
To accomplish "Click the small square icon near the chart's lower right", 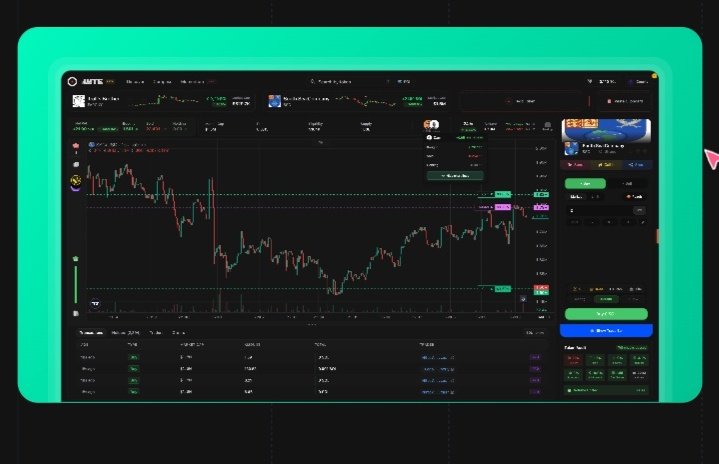I will (523, 299).
